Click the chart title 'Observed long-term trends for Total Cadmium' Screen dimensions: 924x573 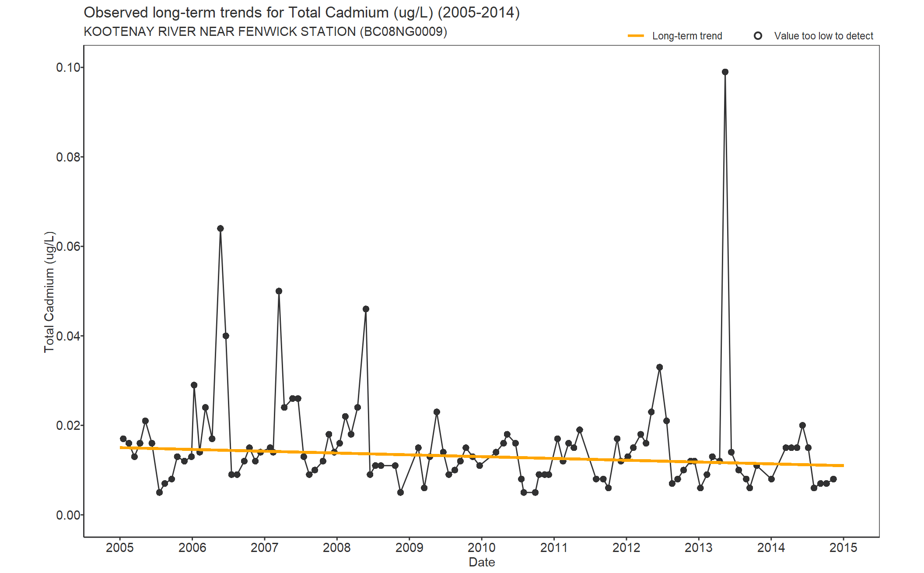point(301,13)
